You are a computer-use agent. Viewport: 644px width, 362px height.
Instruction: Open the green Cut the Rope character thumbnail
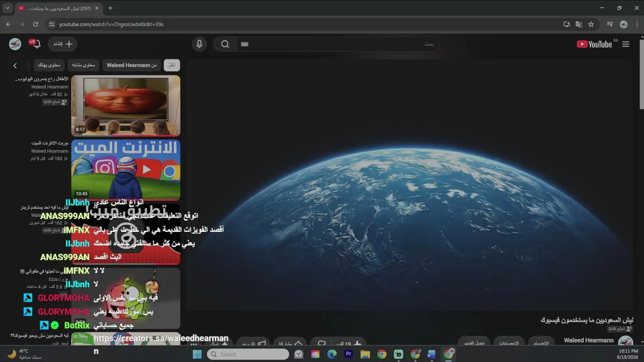126,298
